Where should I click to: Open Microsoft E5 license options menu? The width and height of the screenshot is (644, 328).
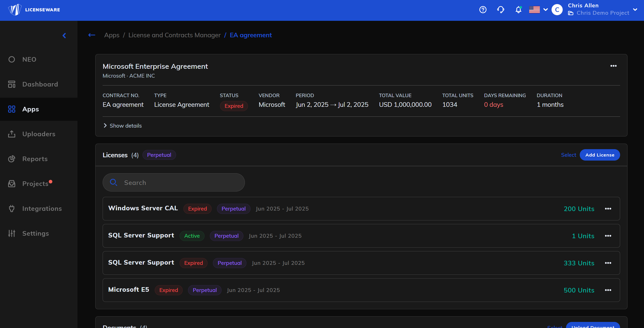click(608, 290)
